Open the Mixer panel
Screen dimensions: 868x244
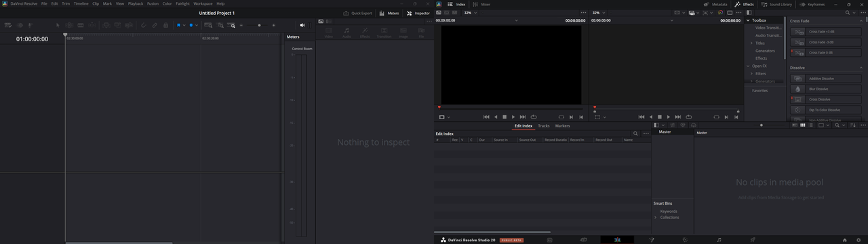coord(481,4)
